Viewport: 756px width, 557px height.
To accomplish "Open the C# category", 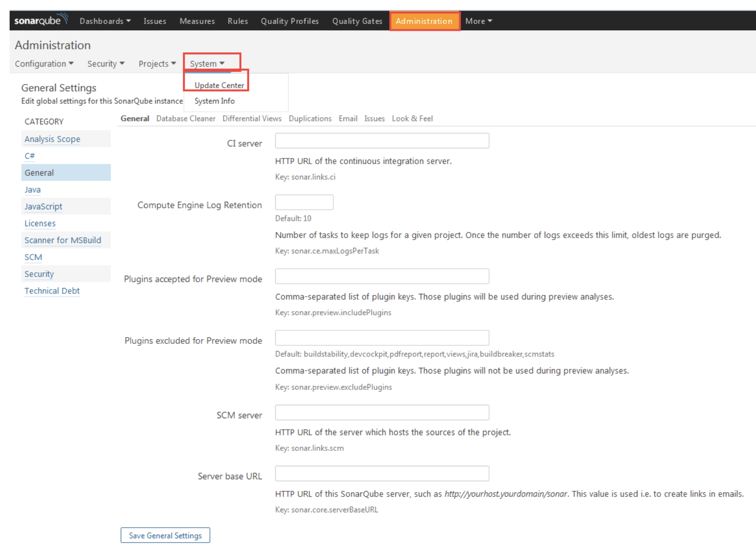I will point(30,156).
